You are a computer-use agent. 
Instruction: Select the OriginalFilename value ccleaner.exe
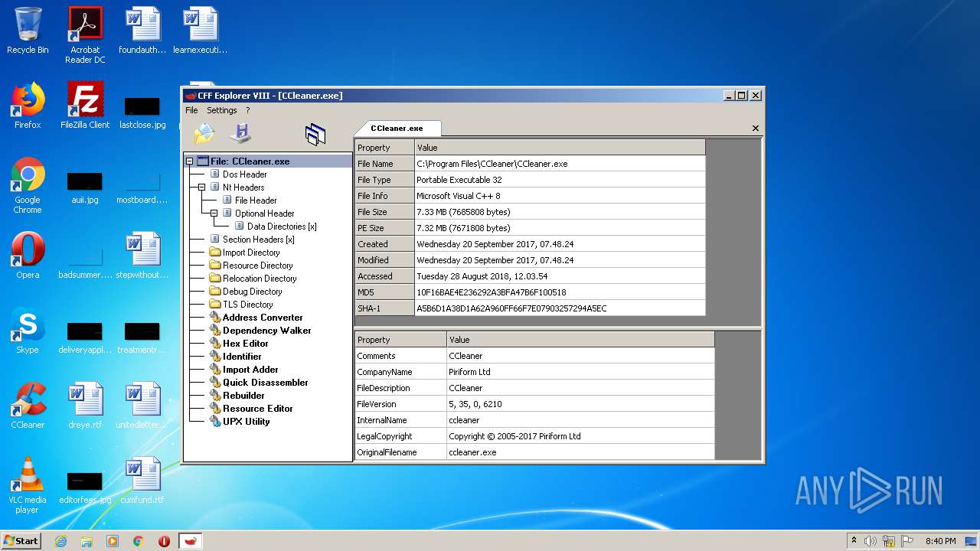coord(580,452)
